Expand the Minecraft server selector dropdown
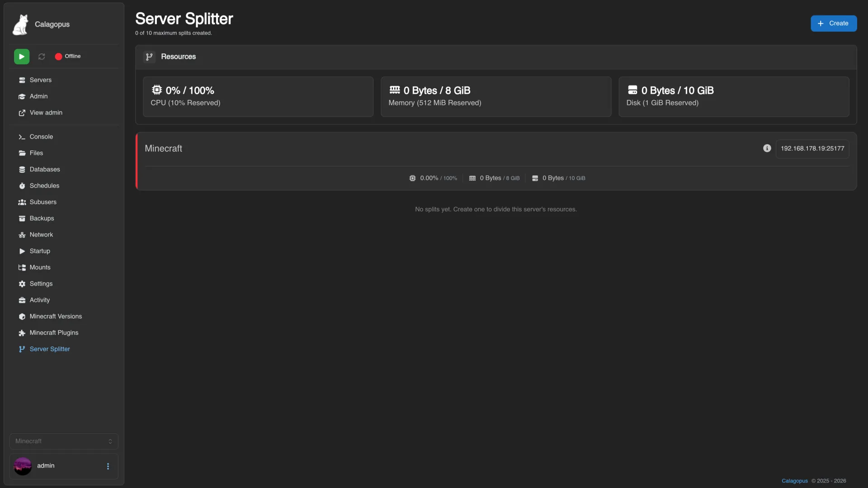This screenshot has height=488, width=868. 64,441
